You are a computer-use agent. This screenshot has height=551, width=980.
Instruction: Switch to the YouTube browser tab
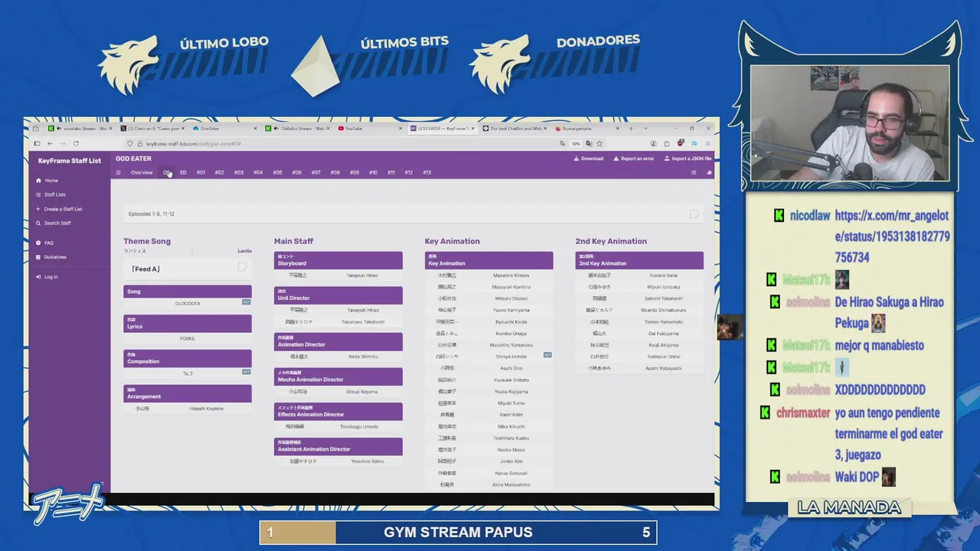point(370,129)
